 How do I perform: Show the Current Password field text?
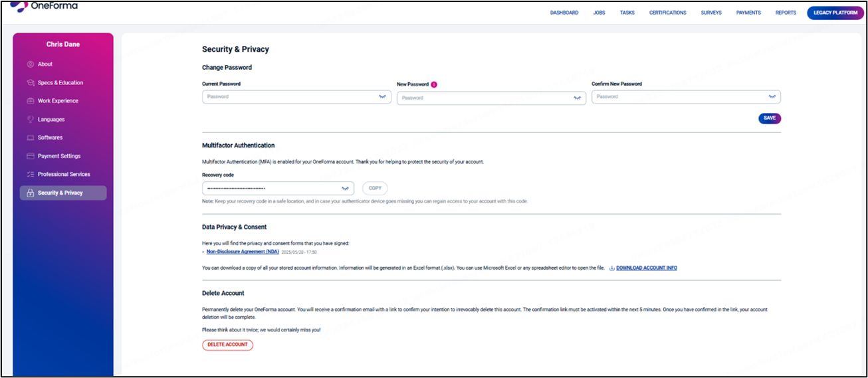point(383,97)
